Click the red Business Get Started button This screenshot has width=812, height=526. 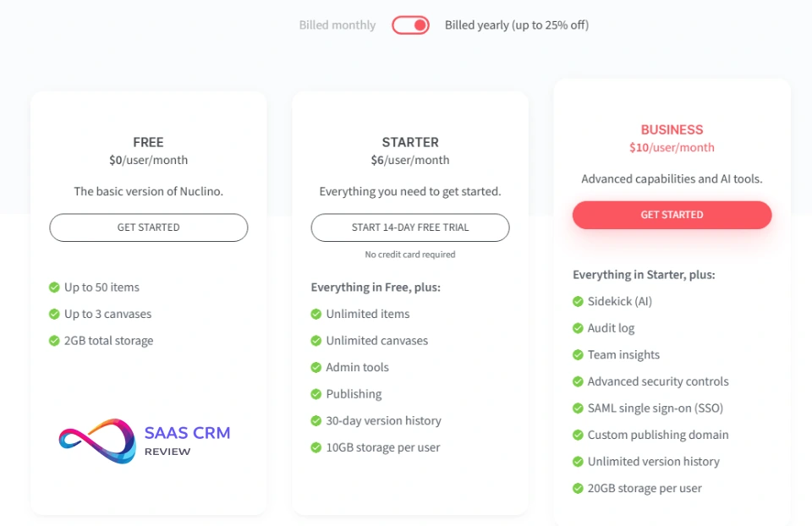[672, 215]
